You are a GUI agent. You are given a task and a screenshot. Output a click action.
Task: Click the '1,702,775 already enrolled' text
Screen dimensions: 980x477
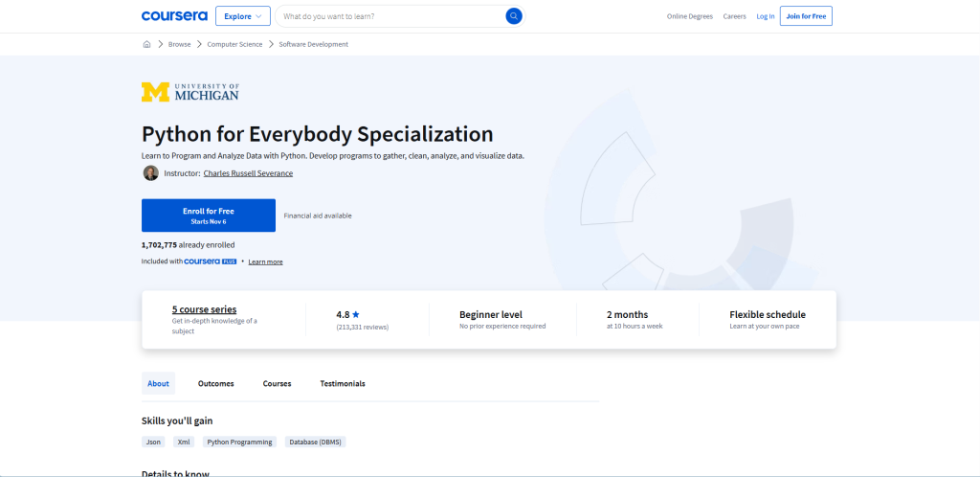(x=189, y=245)
